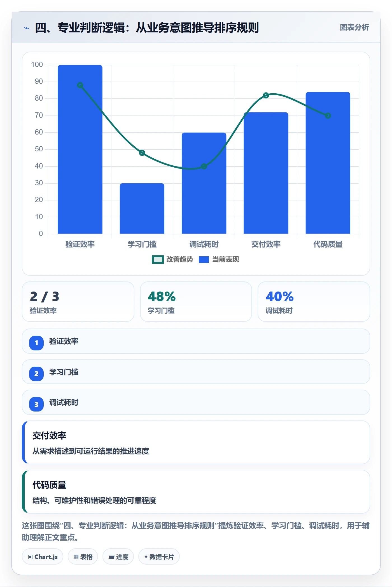Click the blue bar for 验证效率

click(x=80, y=149)
